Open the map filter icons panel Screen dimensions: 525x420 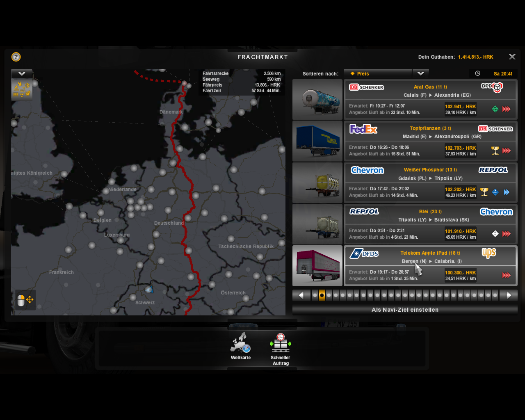(22, 89)
